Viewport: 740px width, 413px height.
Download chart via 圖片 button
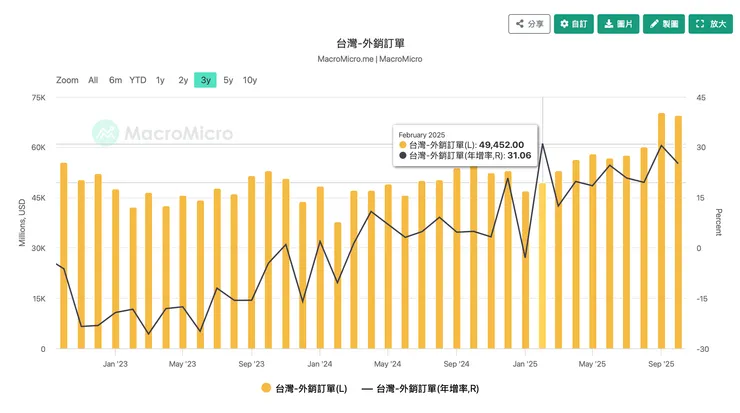click(618, 24)
